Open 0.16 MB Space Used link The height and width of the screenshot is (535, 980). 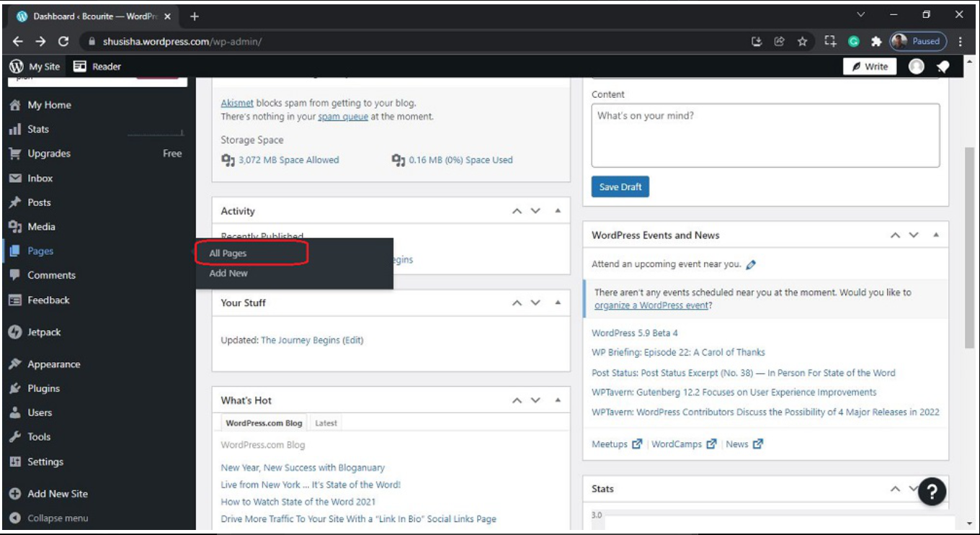[460, 160]
